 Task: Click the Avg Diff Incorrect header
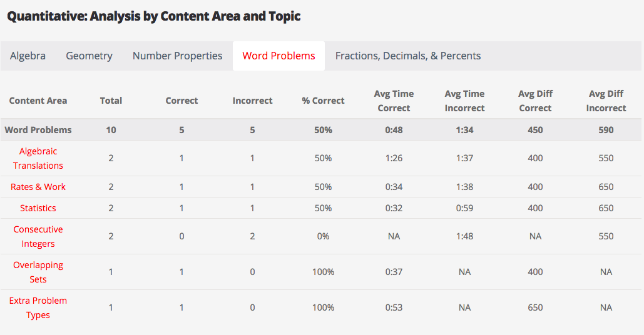tap(606, 101)
